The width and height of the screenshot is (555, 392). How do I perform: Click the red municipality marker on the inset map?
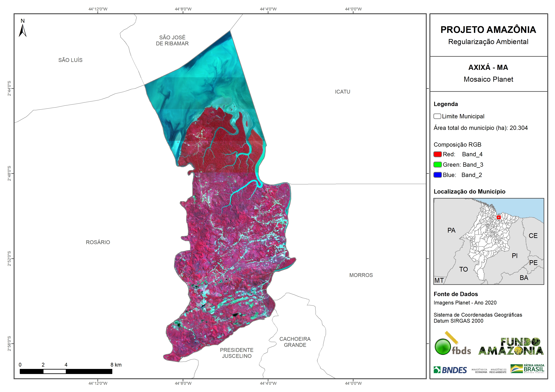click(x=498, y=217)
